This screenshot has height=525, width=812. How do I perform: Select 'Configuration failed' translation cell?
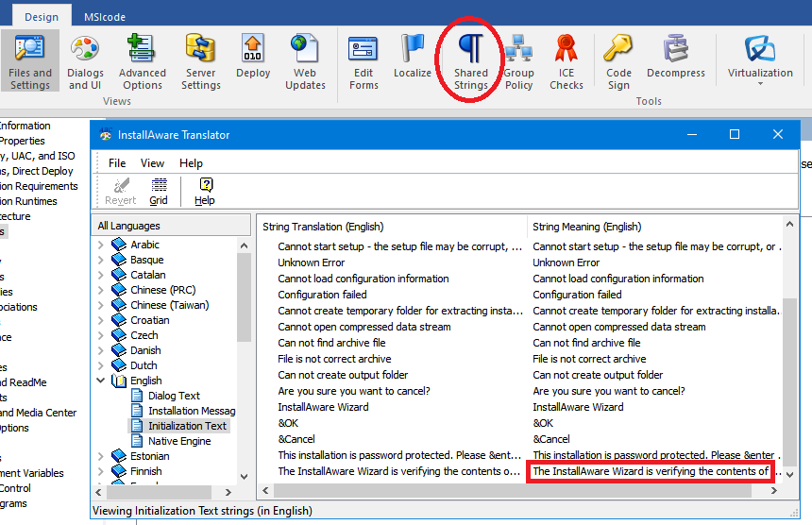click(x=322, y=295)
